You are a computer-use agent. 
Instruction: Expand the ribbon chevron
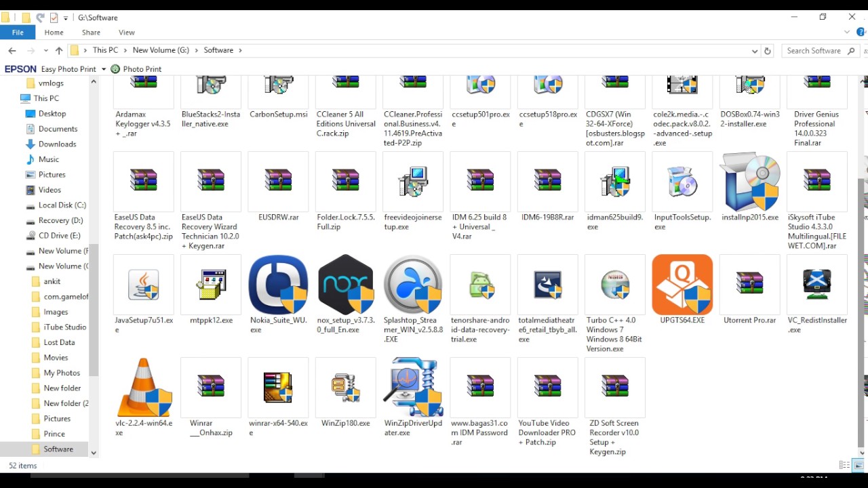point(847,32)
